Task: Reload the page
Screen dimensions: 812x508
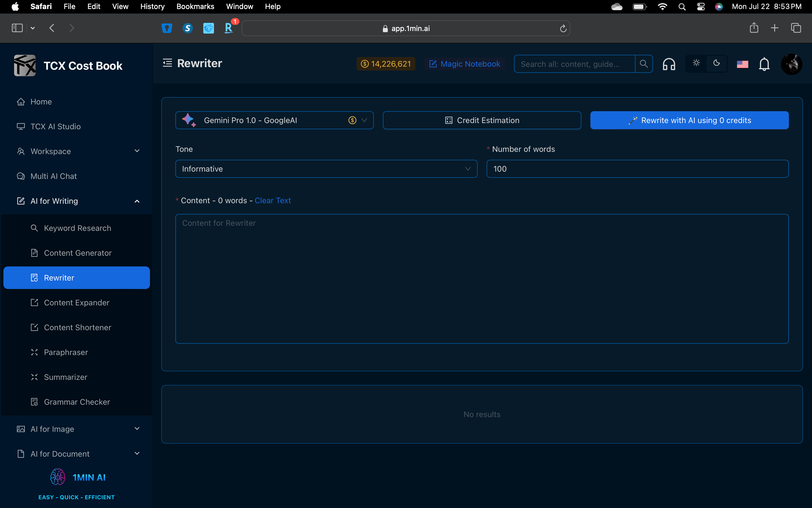Action: coord(563,29)
